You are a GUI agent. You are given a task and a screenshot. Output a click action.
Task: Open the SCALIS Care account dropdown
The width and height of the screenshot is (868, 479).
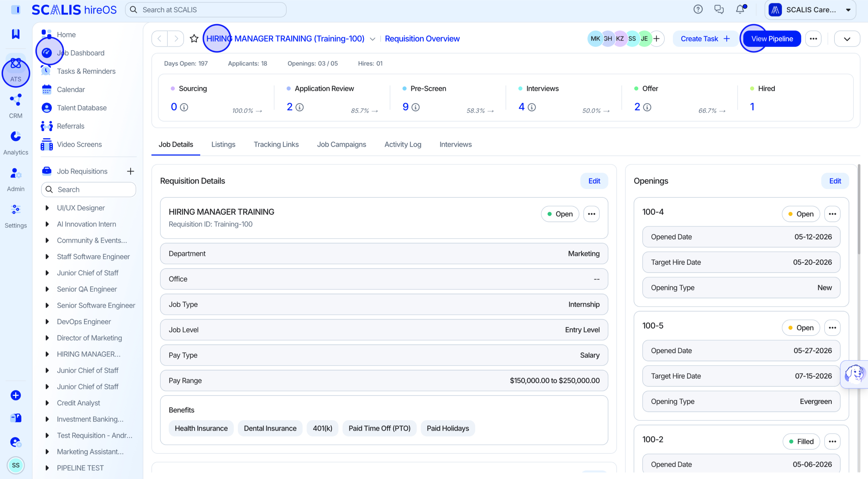pos(810,10)
